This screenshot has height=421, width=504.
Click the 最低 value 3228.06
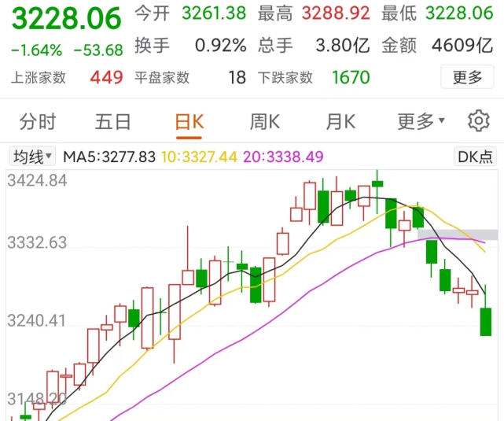[459, 13]
